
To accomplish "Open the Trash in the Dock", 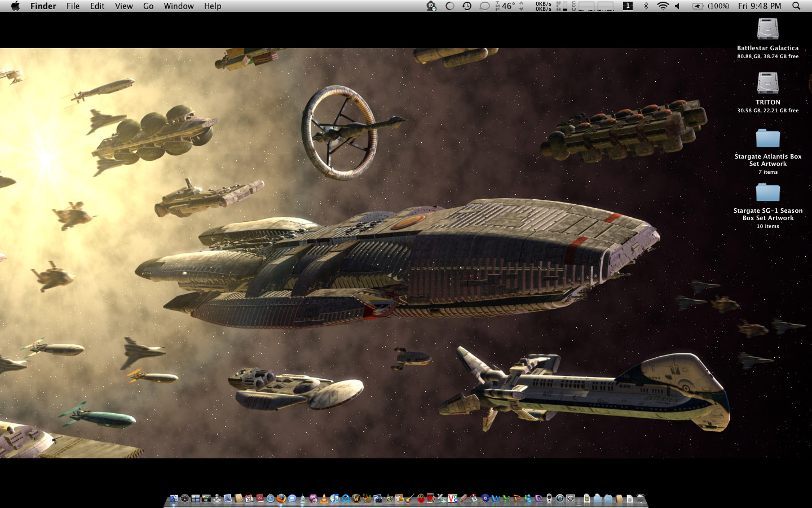I will (x=641, y=498).
